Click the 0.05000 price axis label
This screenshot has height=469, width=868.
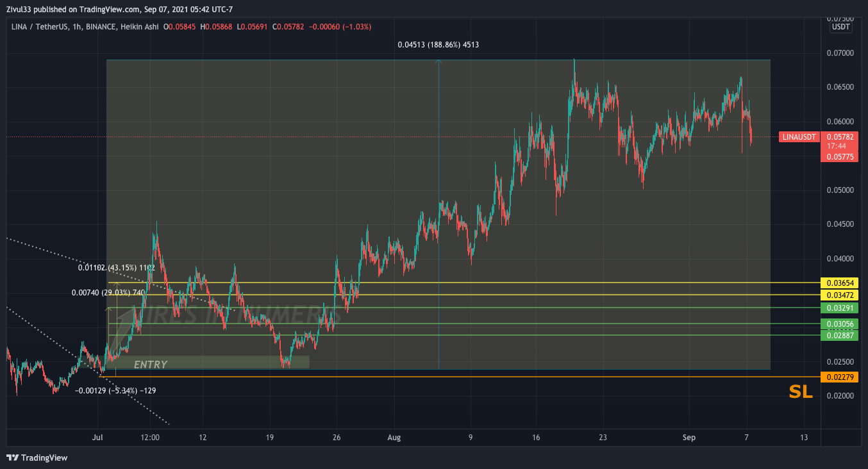[839, 190]
